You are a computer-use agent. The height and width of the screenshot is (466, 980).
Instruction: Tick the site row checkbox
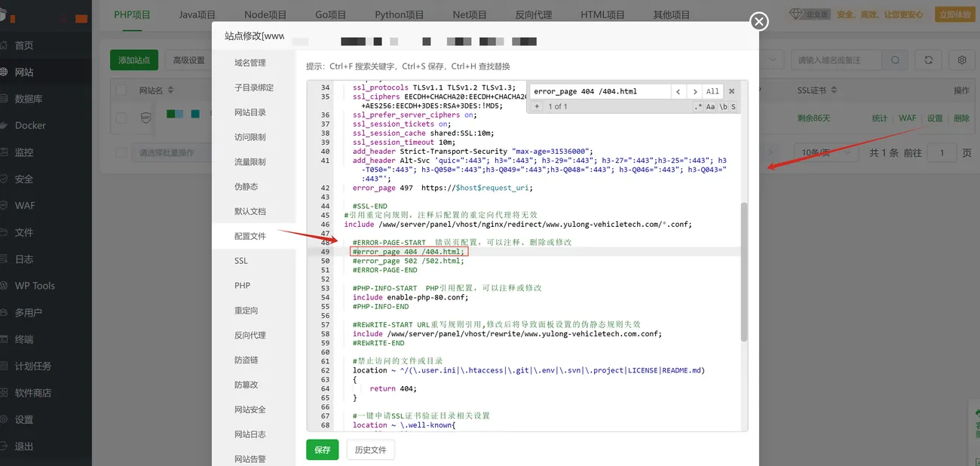121,118
